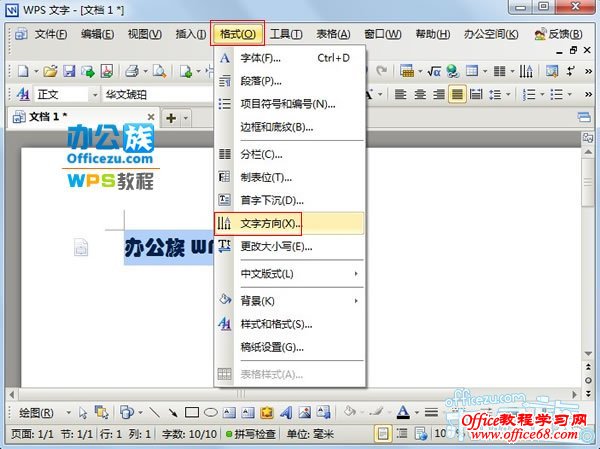Click the vertical scrollbar down arrow
The image size is (600, 449).
[588, 353]
